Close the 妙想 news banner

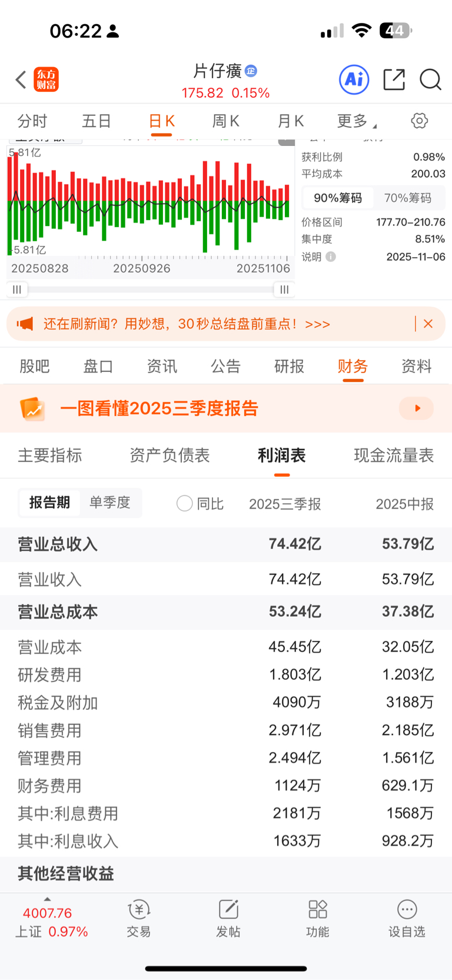coord(428,324)
